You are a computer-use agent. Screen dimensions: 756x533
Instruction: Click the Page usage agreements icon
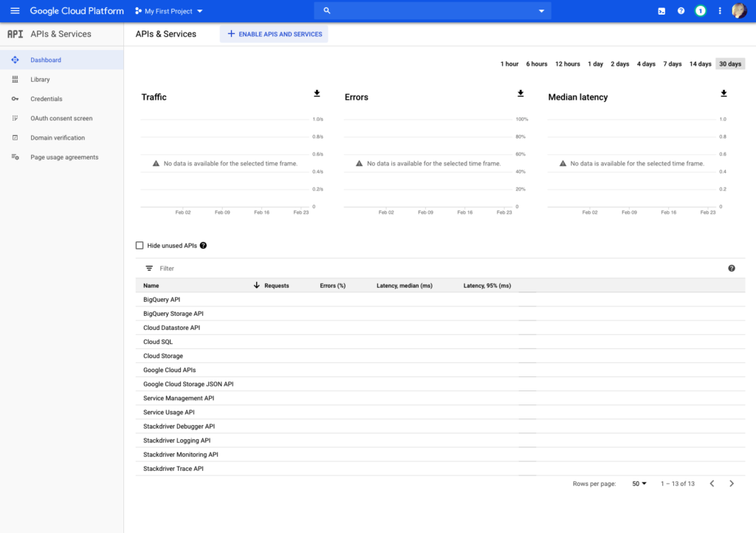pyautogui.click(x=15, y=157)
